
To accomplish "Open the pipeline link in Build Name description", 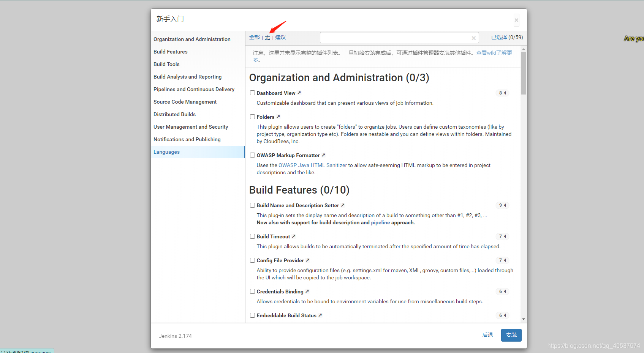I will coord(380,222).
